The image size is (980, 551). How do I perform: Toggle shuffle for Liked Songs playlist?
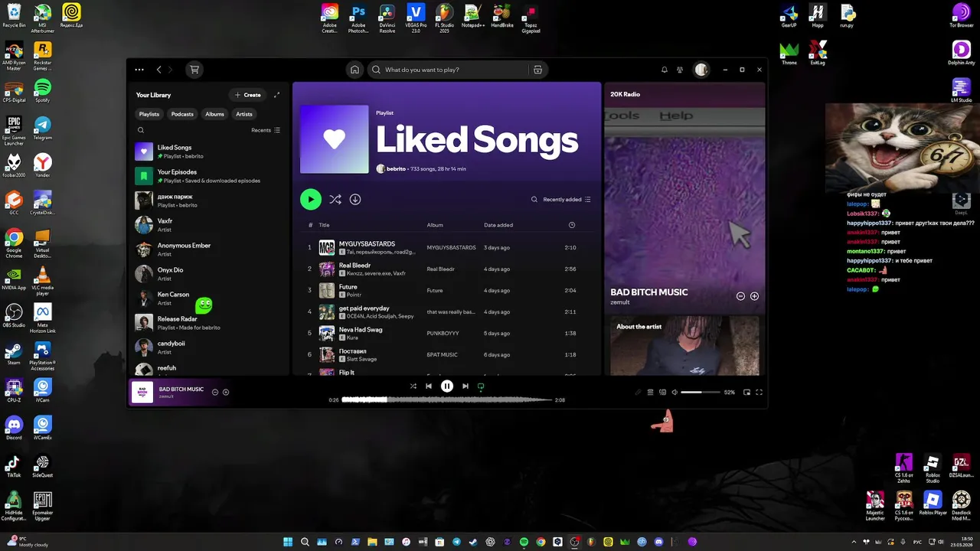[335, 200]
